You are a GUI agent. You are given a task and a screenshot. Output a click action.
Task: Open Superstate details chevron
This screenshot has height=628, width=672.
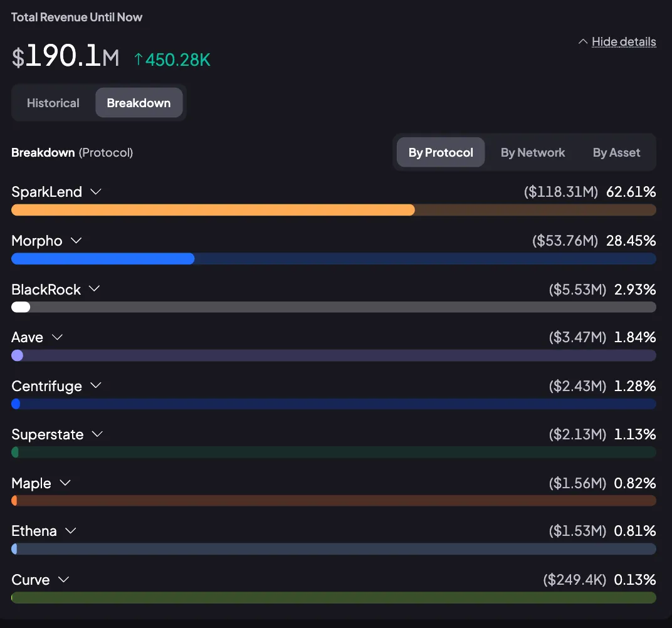(x=97, y=434)
